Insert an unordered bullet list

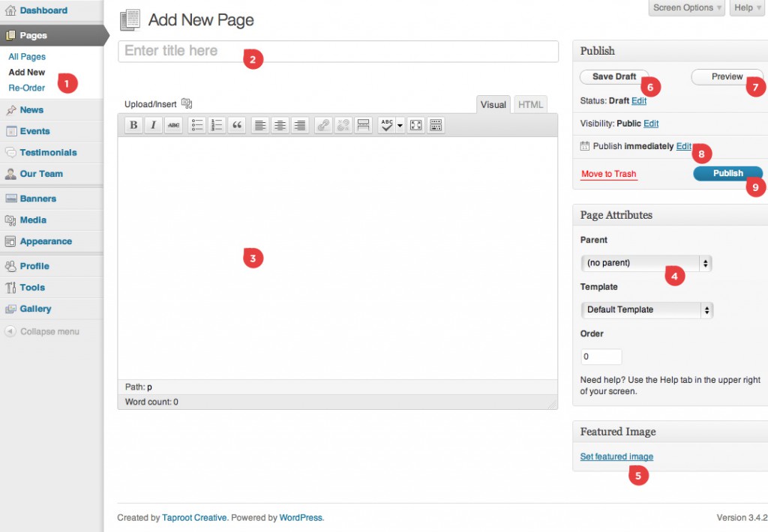[x=197, y=125]
